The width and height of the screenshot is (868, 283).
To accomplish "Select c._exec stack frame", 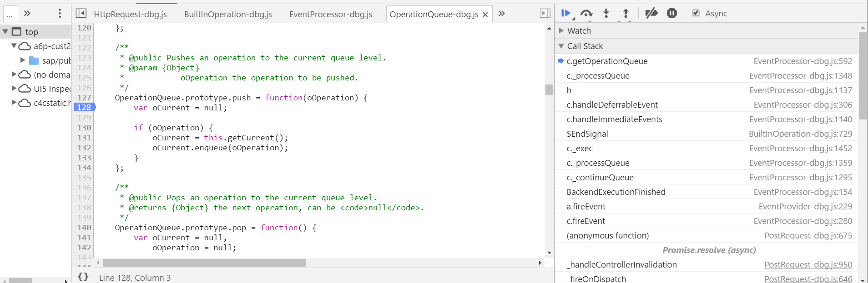I will tap(707, 148).
